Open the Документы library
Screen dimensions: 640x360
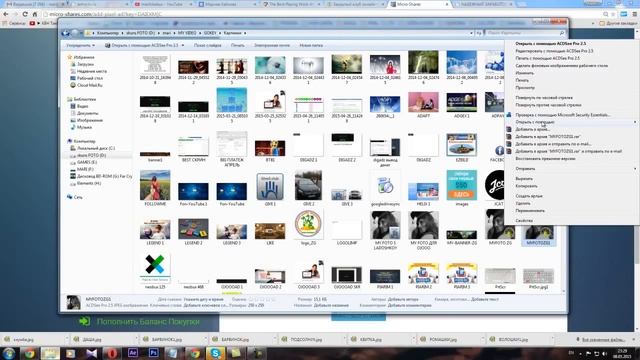pyautogui.click(x=87, y=113)
